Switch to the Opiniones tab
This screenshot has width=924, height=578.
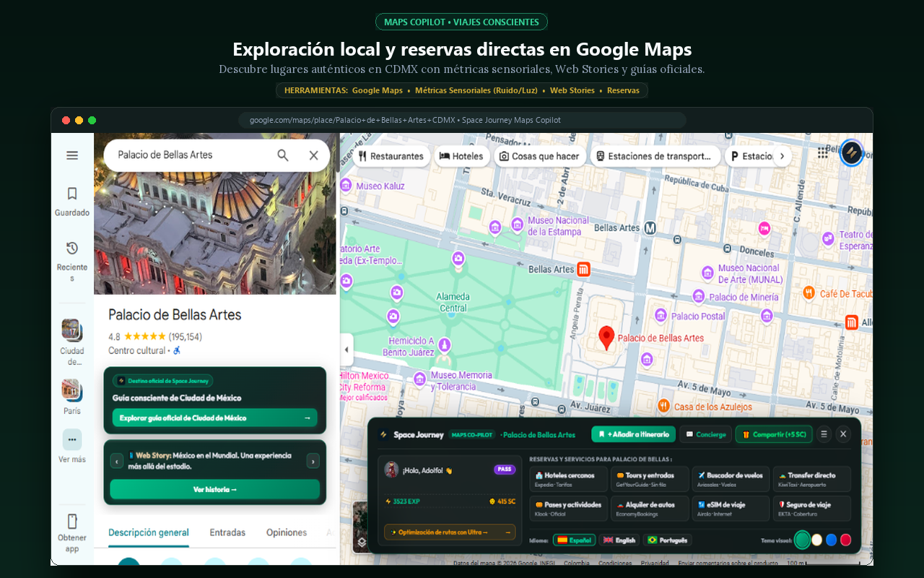click(287, 532)
